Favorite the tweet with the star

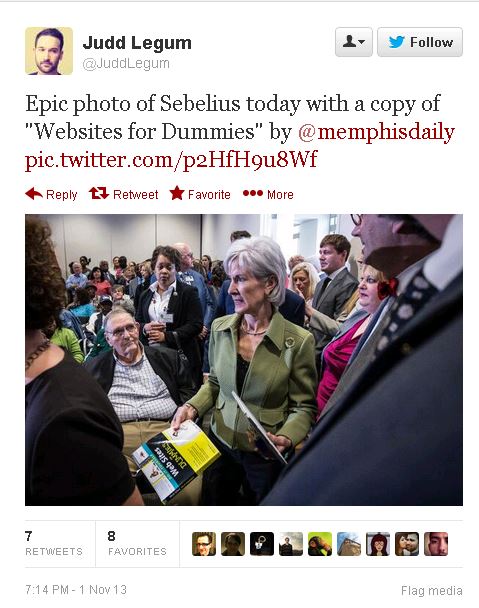click(x=200, y=194)
